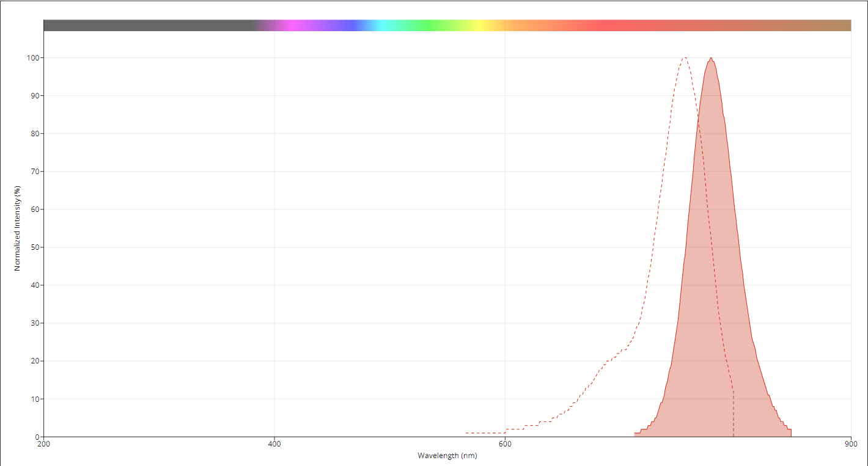Click the 900 tick label on the x-axis

tap(850, 444)
